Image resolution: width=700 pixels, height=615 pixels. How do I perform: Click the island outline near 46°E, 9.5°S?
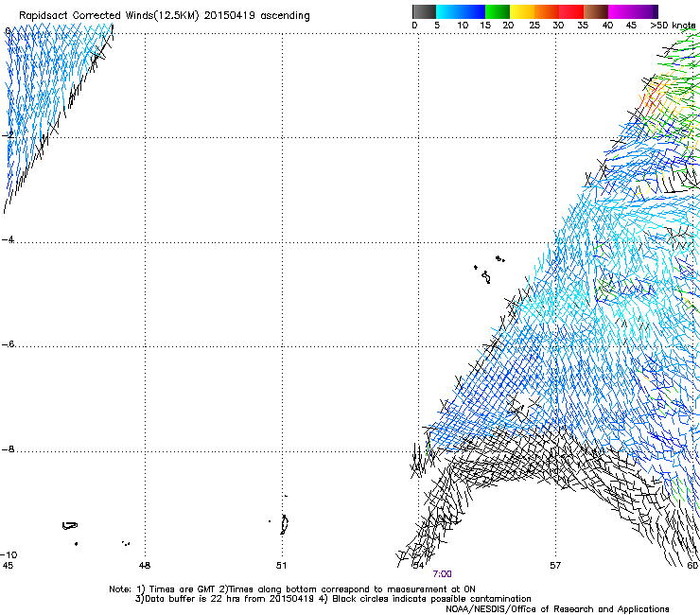tap(70, 526)
